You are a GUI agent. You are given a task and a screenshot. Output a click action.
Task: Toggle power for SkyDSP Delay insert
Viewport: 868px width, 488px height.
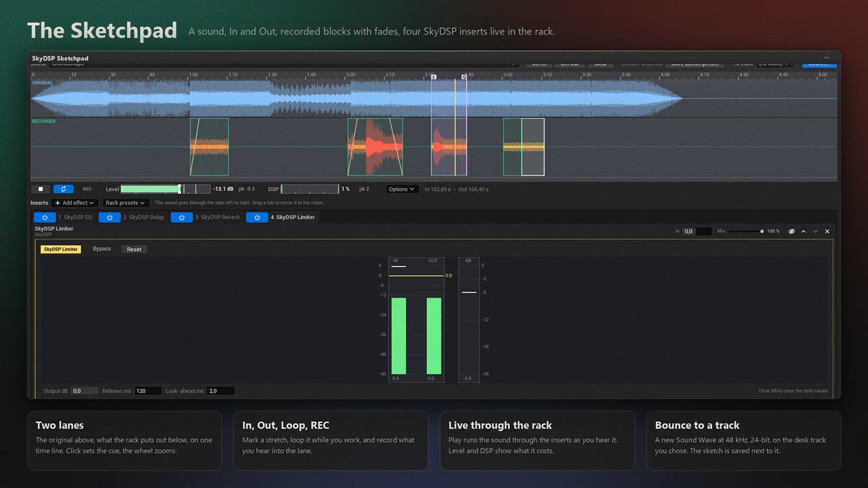tap(110, 218)
